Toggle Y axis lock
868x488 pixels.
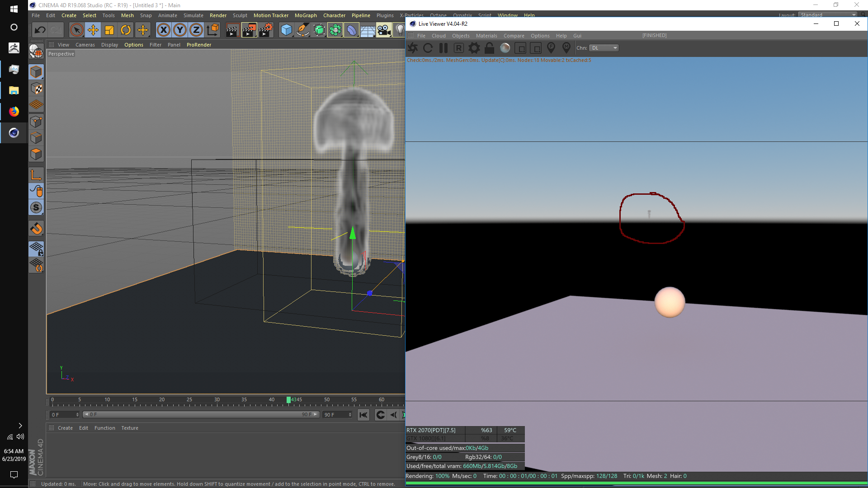(x=180, y=30)
